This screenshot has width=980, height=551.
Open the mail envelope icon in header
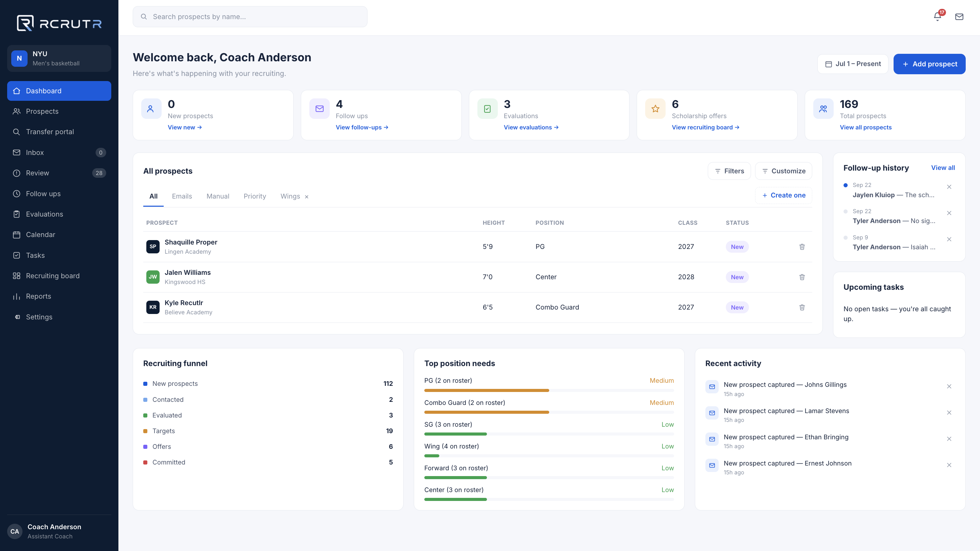click(959, 17)
